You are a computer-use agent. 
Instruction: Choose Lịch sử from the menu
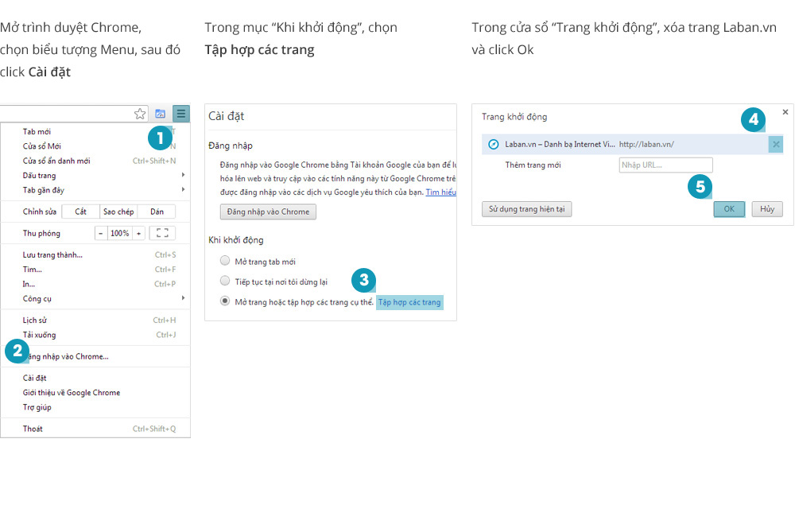tap(35, 320)
